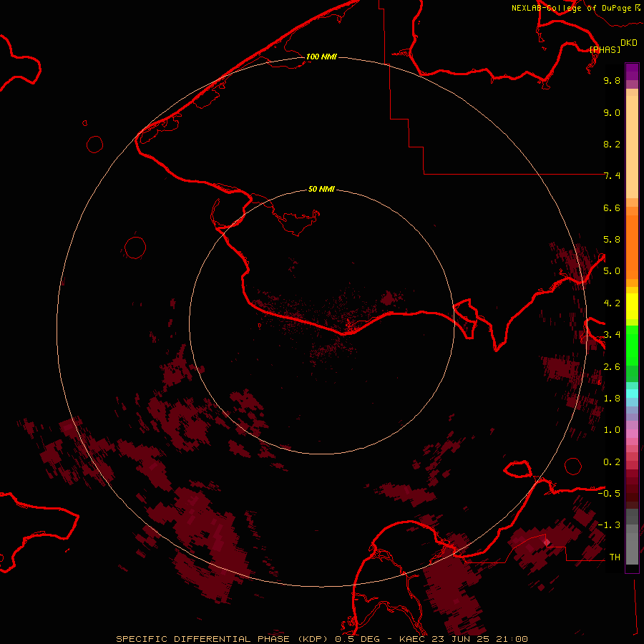
Task: Click the DKD label above the color scale
Action: [x=628, y=43]
